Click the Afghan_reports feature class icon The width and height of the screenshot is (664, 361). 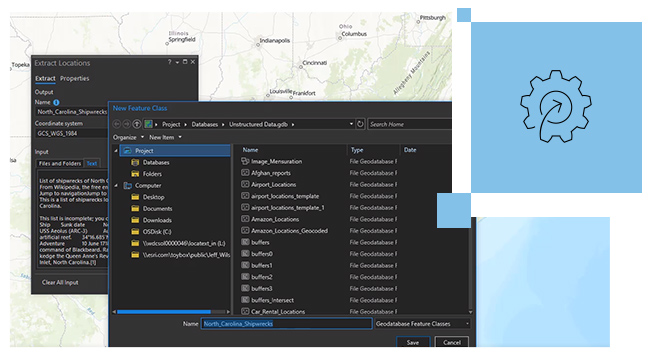[245, 172]
